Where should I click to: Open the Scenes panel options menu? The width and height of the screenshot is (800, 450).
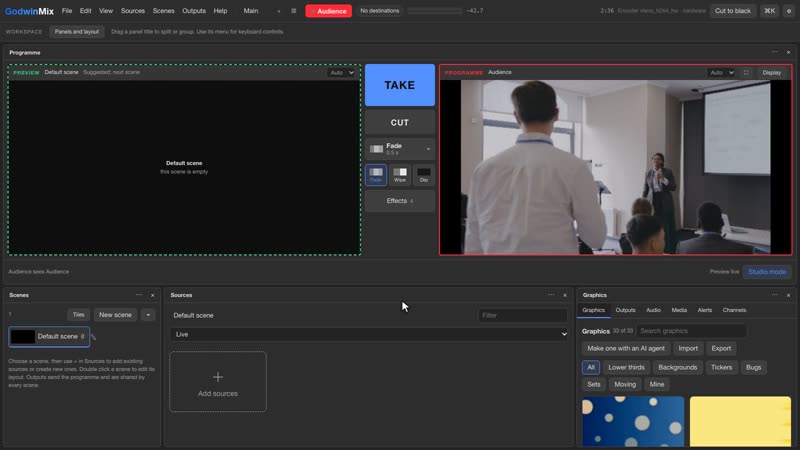139,295
